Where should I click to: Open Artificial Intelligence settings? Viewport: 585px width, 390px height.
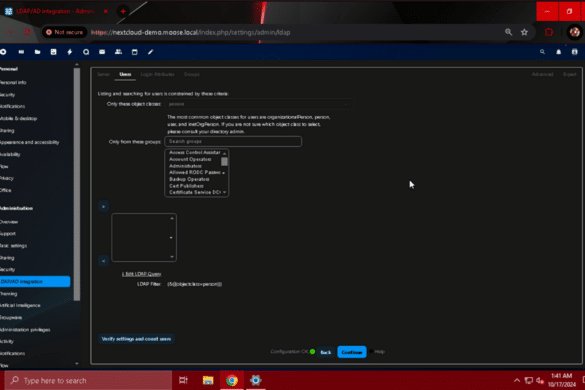(x=20, y=305)
